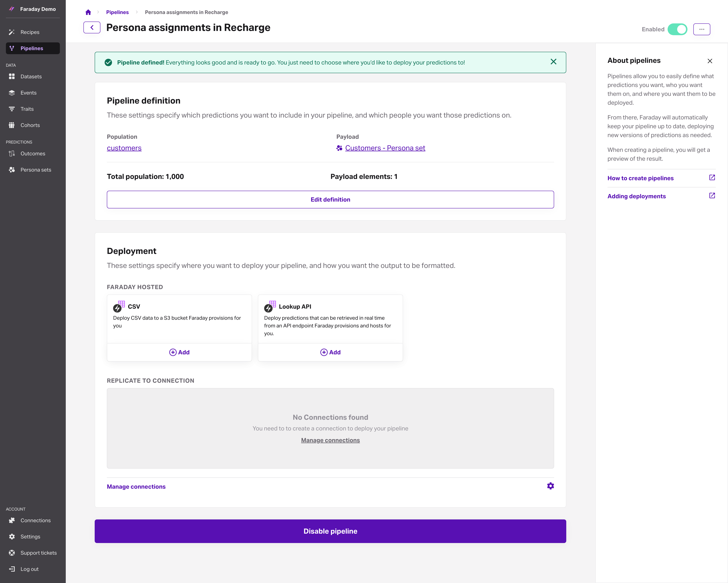The height and width of the screenshot is (583, 728).
Task: Open Events layers icon in sidebar
Action: 12,92
